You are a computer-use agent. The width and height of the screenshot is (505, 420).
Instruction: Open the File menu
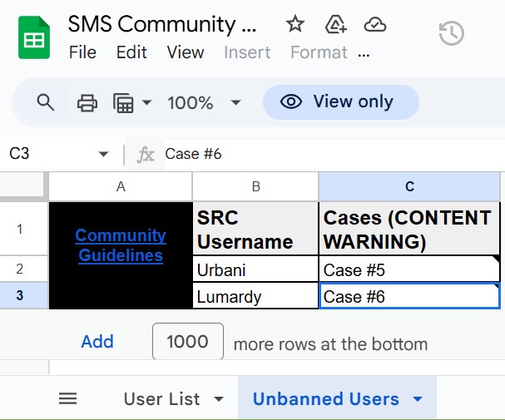click(82, 52)
